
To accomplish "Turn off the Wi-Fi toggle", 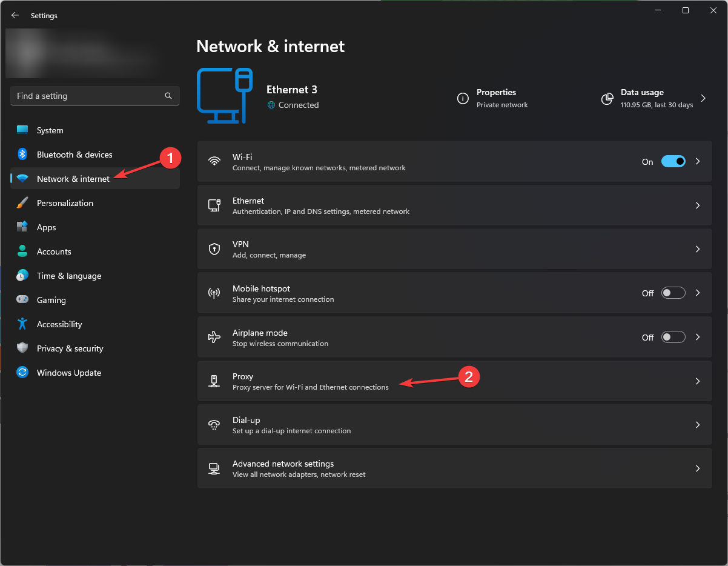I will [x=673, y=161].
